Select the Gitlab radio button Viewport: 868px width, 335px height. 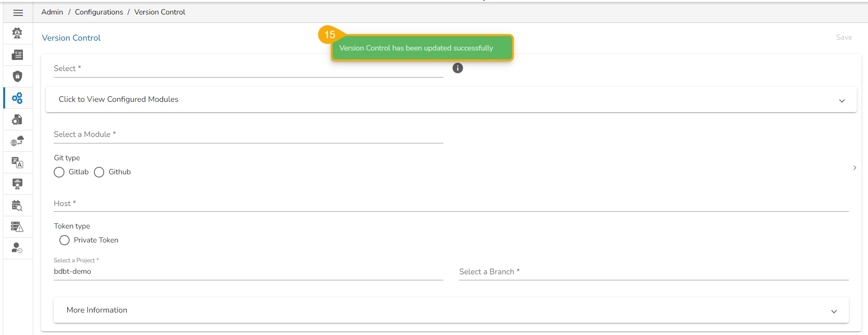click(59, 172)
